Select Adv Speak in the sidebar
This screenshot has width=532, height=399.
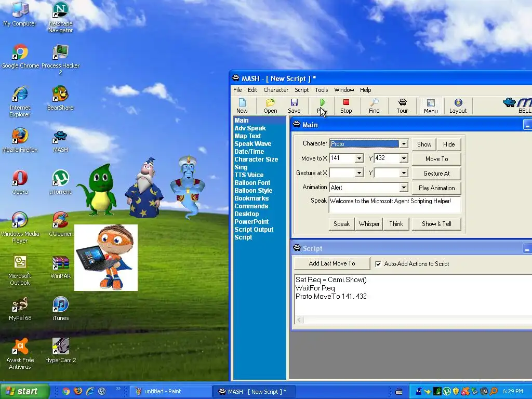point(250,128)
